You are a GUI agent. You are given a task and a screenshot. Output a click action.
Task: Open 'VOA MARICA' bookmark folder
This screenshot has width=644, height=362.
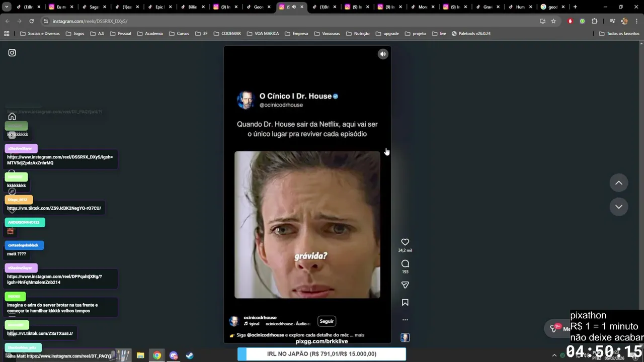click(263, 34)
